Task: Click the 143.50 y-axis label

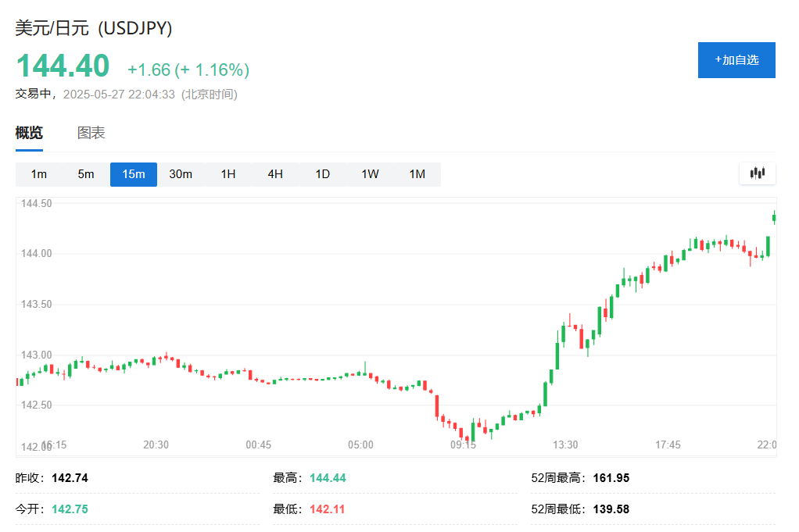Action: tap(36, 304)
